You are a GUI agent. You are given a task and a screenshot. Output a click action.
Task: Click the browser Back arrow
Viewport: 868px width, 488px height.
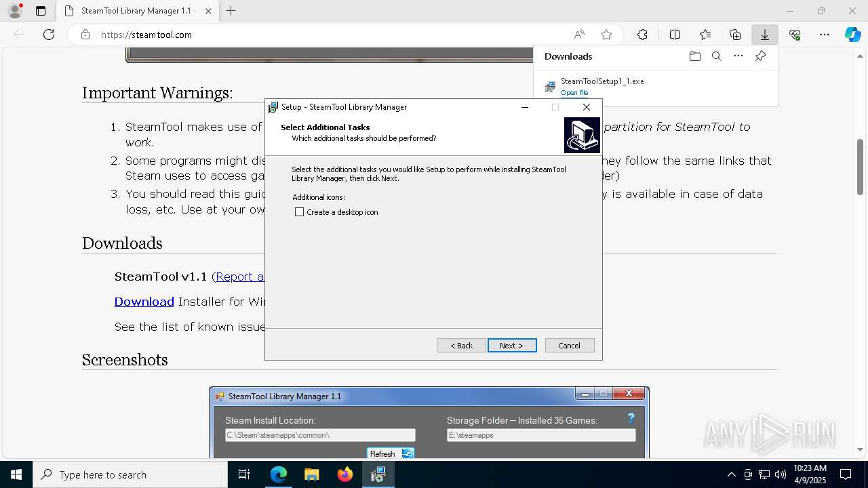[19, 35]
